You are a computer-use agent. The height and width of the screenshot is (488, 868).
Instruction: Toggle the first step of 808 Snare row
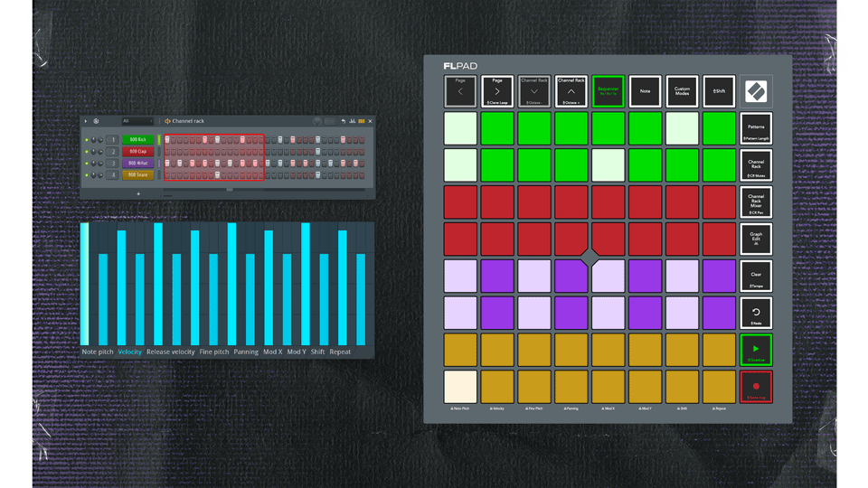tap(167, 174)
